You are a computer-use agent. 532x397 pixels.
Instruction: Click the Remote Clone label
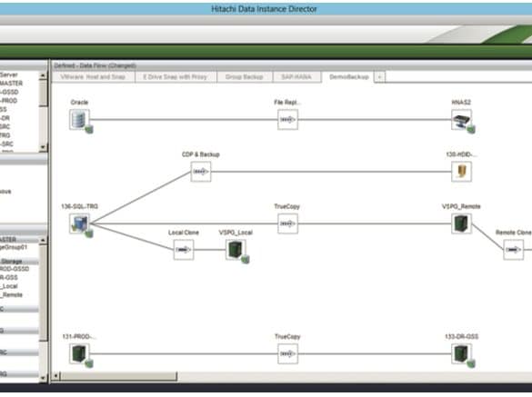(513, 233)
